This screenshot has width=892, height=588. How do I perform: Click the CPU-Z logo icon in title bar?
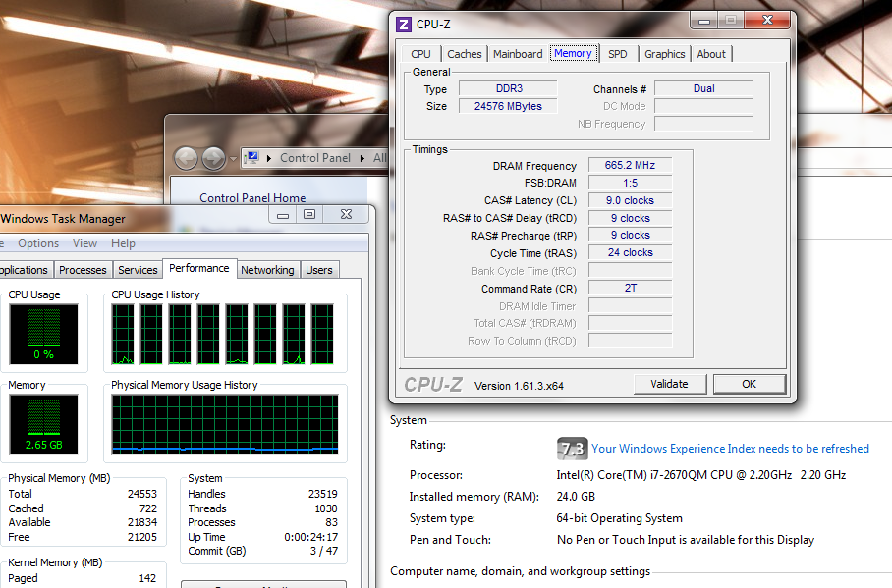(404, 25)
